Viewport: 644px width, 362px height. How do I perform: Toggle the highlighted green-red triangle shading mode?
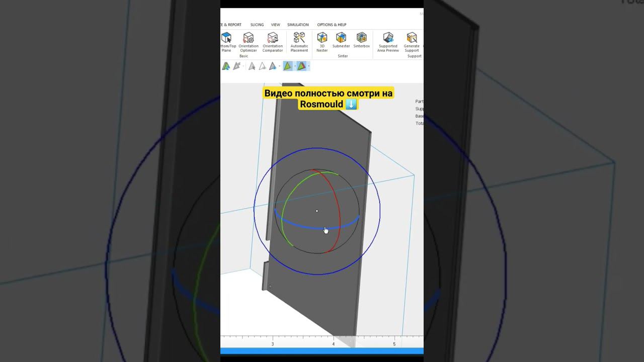[301, 66]
